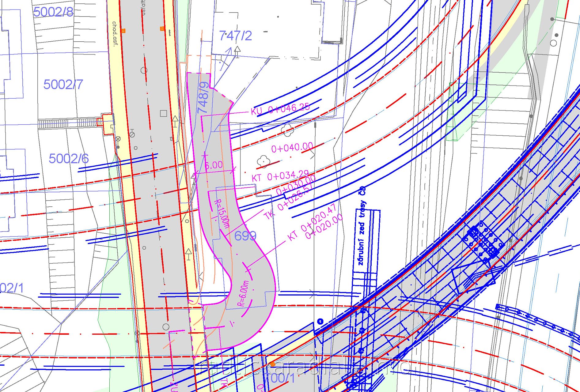Click the KU 0+046.25 station label
Image resolution: width=580 pixels, height=392 pixels.
pos(280,109)
